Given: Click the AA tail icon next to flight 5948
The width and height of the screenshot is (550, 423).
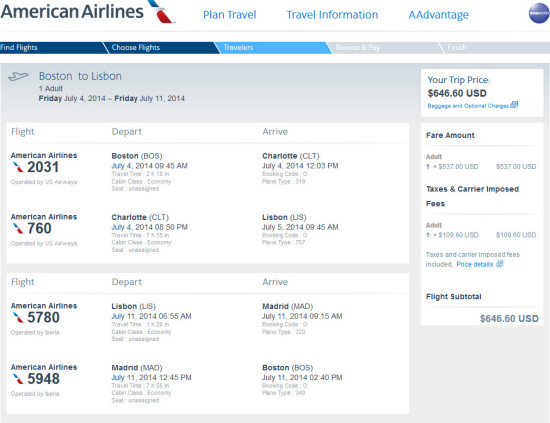Looking at the screenshot, I should (x=18, y=379).
